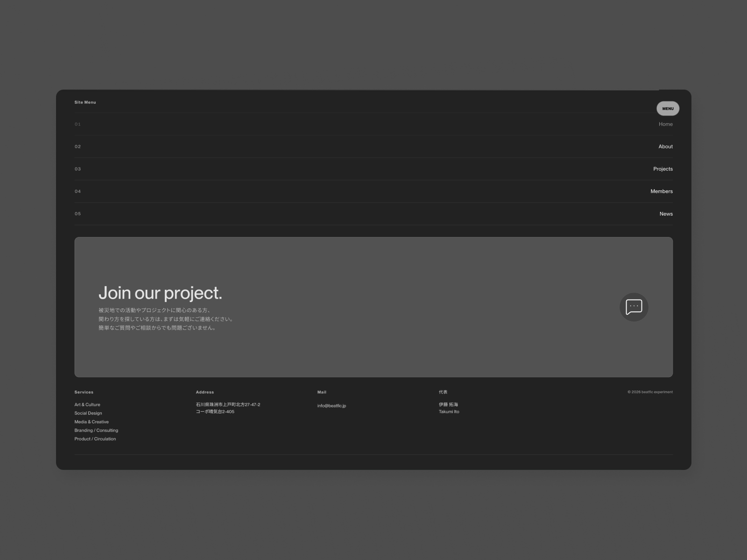The width and height of the screenshot is (747, 560).
Task: Open Branding / Consulting services
Action: [96, 430]
